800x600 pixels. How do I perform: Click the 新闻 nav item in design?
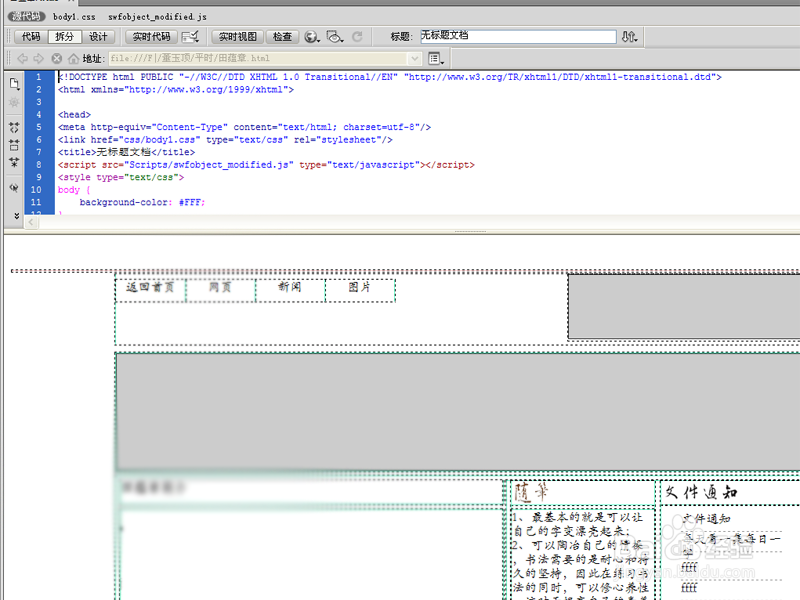click(290, 288)
